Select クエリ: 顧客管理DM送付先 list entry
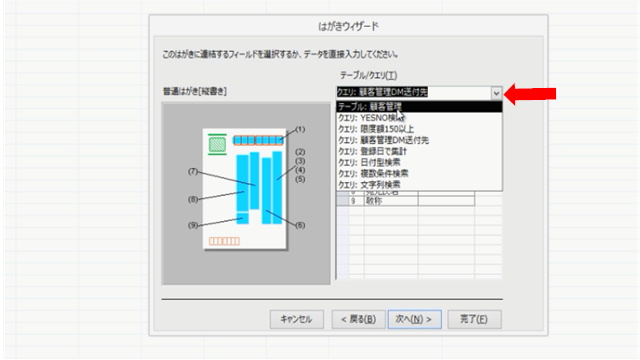This screenshot has width=640, height=360. [x=419, y=140]
